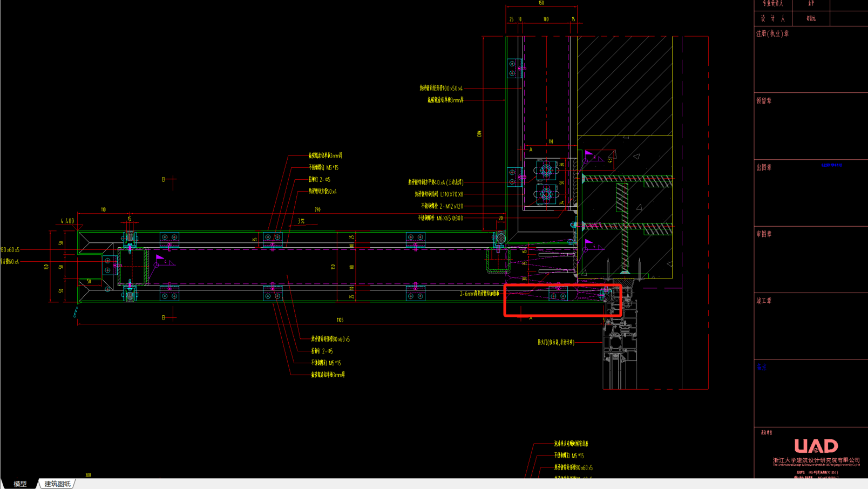Click the 预留章 title block heading

764,100
